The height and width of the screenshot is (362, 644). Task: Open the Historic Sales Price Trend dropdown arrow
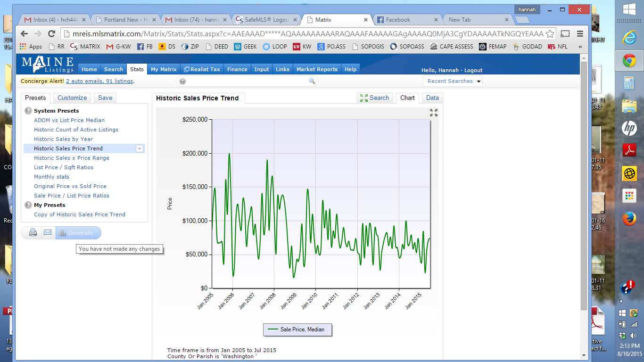point(139,148)
